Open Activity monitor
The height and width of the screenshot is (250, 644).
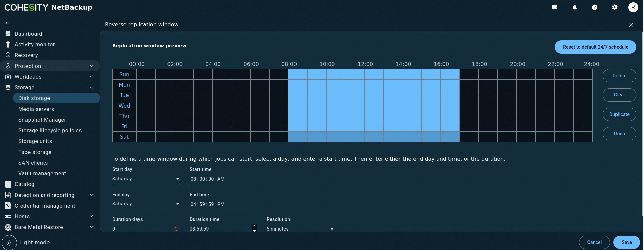click(x=35, y=44)
